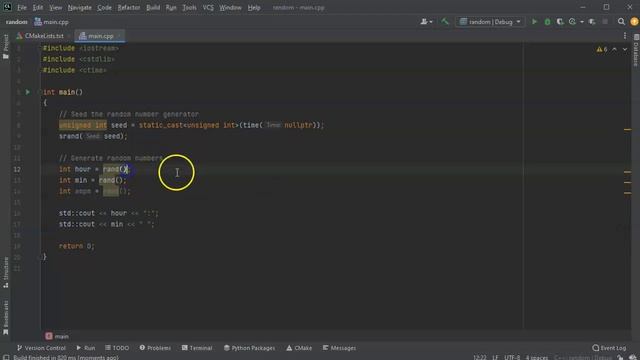Viewport: 640px width, 360px height.
Task: Open the Event Log
Action: (x=609, y=348)
